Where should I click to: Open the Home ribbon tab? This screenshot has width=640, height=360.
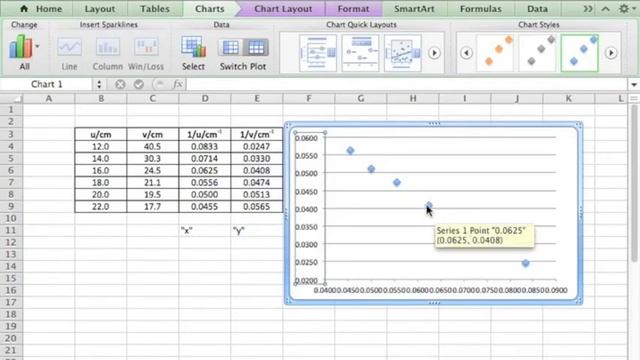tap(41, 9)
